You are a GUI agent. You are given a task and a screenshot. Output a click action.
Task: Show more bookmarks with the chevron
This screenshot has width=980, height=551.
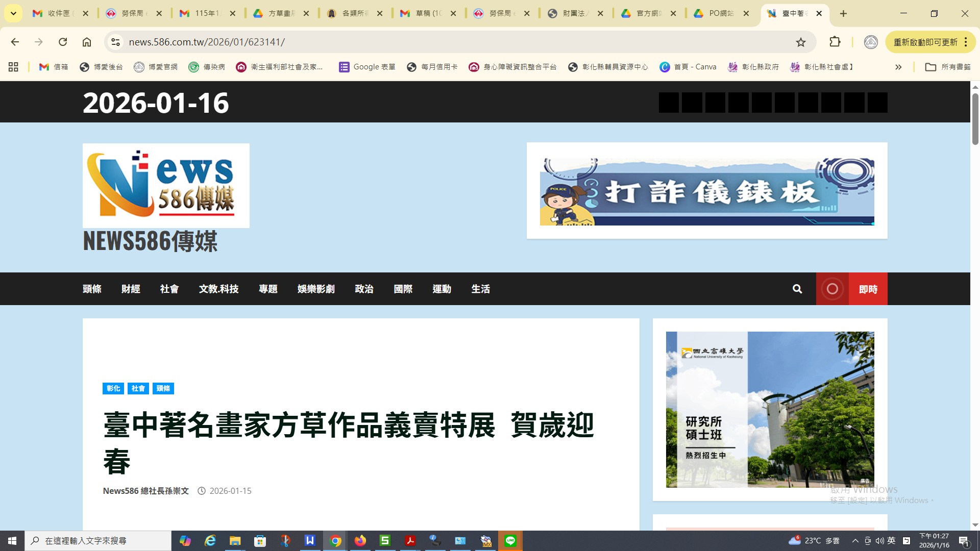tap(898, 67)
